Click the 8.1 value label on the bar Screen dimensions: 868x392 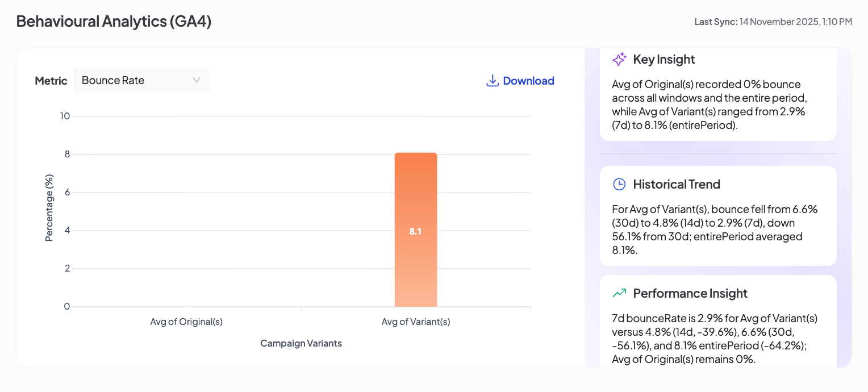coord(416,231)
